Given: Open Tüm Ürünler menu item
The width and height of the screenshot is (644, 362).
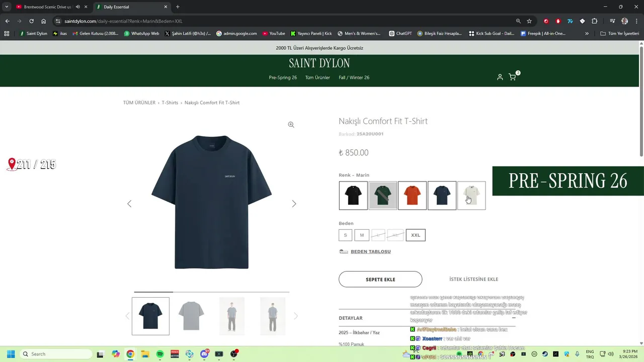Looking at the screenshot, I should click(x=317, y=77).
